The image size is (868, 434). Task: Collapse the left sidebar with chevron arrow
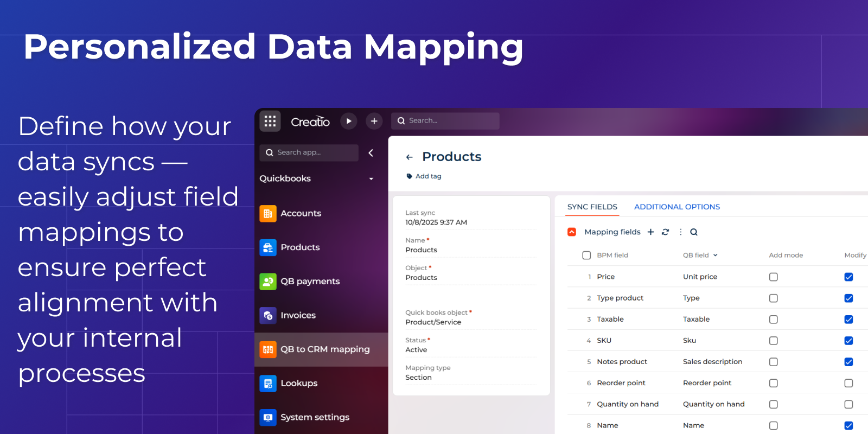371,153
